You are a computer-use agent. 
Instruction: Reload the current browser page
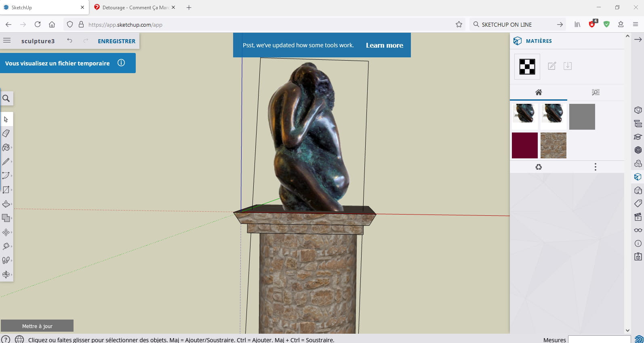(x=38, y=24)
